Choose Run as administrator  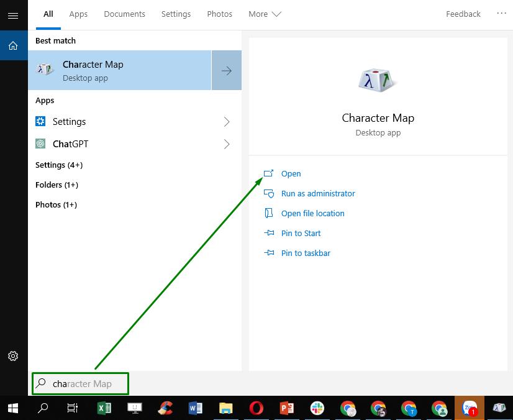(x=318, y=193)
